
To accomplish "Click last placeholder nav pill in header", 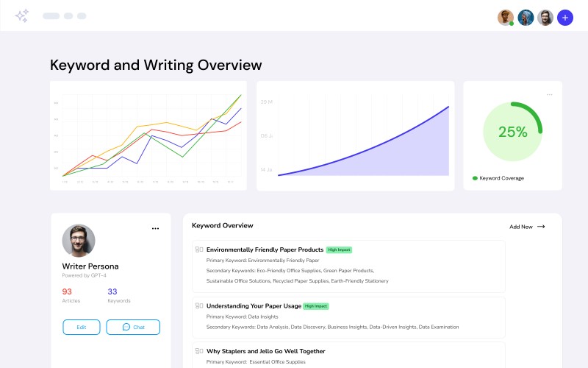I will point(82,16).
